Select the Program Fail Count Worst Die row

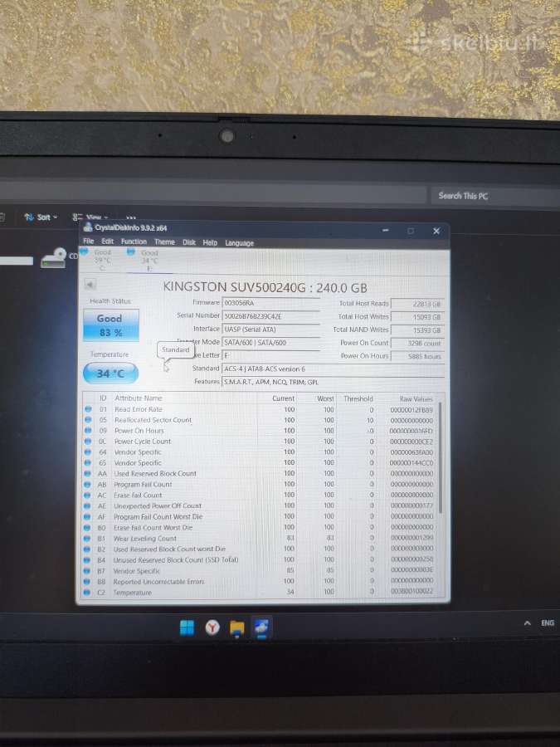tap(260, 516)
